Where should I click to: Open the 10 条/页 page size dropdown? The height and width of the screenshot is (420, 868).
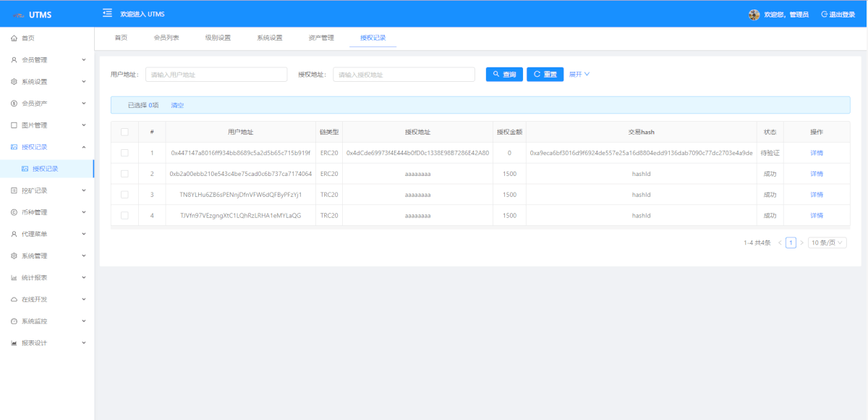827,243
